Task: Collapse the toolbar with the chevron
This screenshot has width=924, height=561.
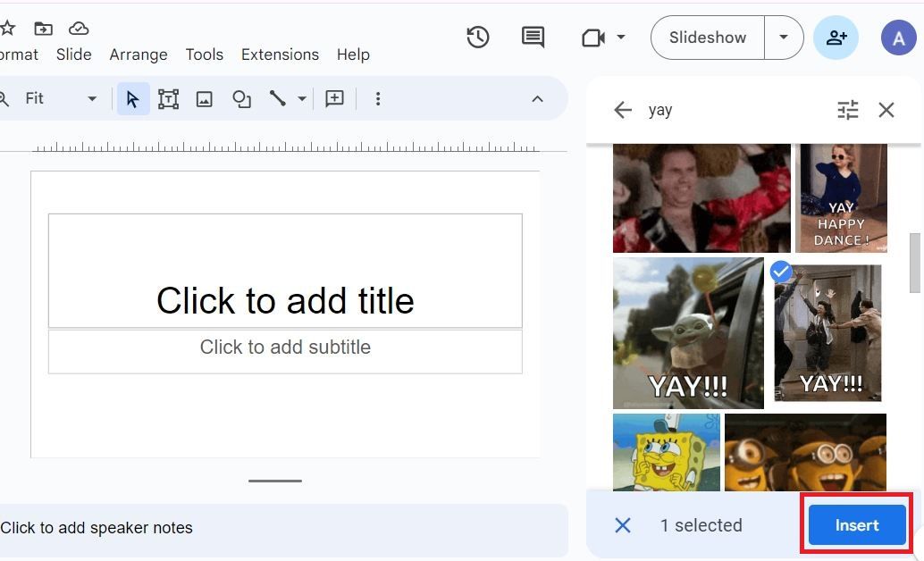Action: point(537,99)
